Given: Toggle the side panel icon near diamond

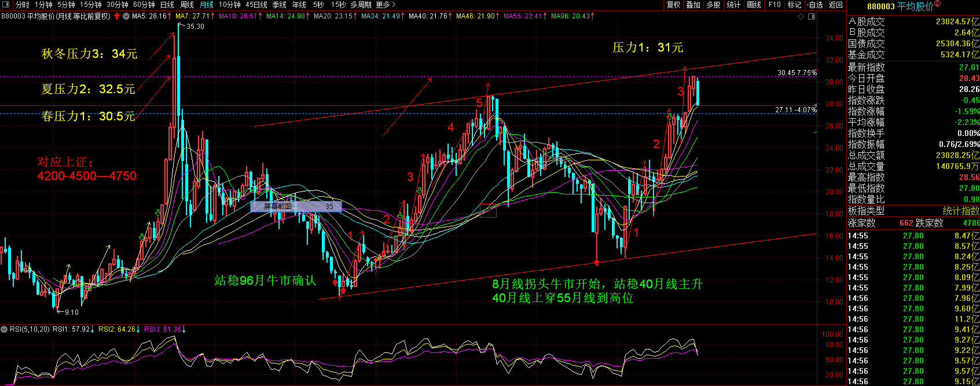Looking at the screenshot, I should pyautogui.click(x=811, y=16).
